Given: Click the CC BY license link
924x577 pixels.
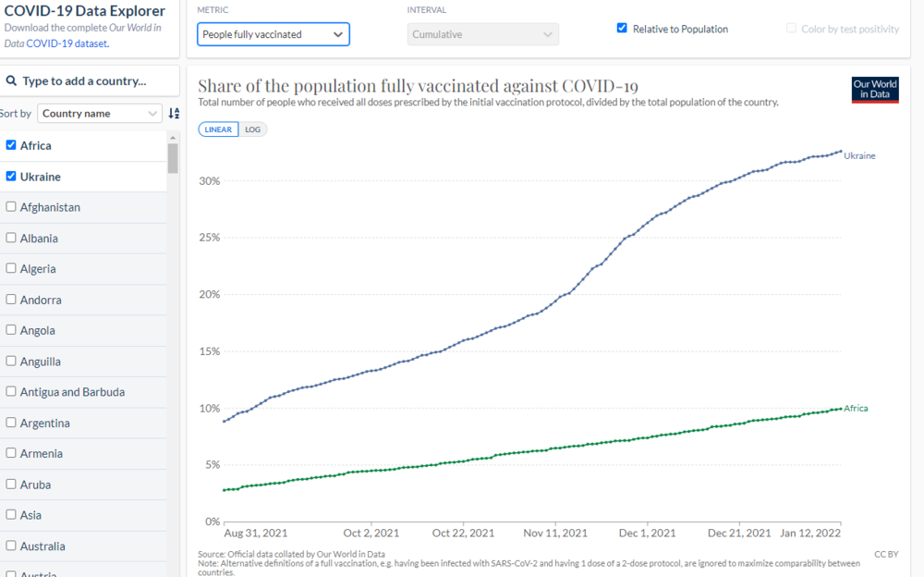Looking at the screenshot, I should pyautogui.click(x=885, y=554).
